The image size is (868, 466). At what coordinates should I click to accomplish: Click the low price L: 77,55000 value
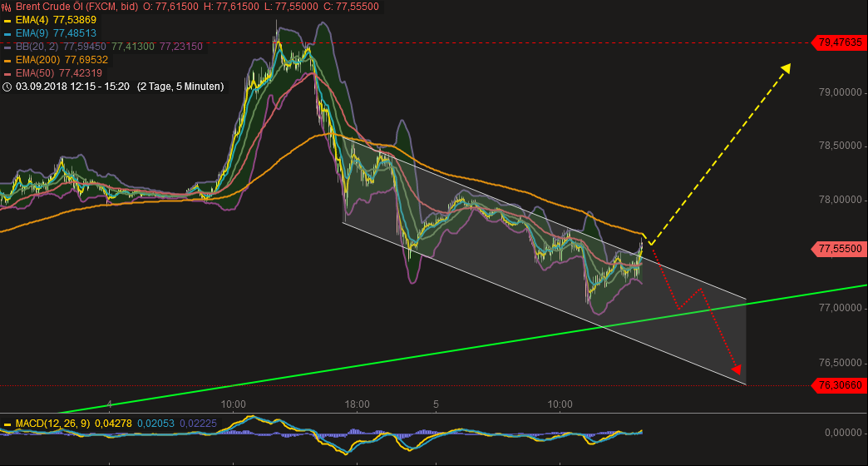point(291,7)
